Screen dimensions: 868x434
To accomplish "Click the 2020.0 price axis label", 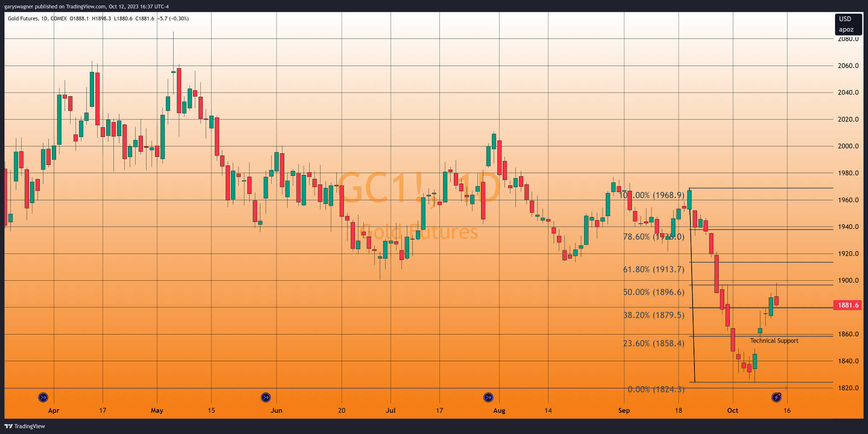I will [x=848, y=119].
